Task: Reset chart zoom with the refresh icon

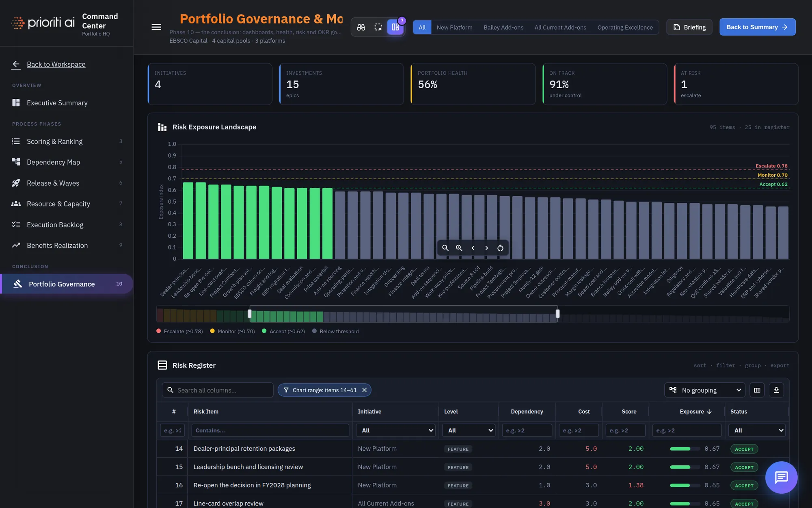Action: [501, 248]
